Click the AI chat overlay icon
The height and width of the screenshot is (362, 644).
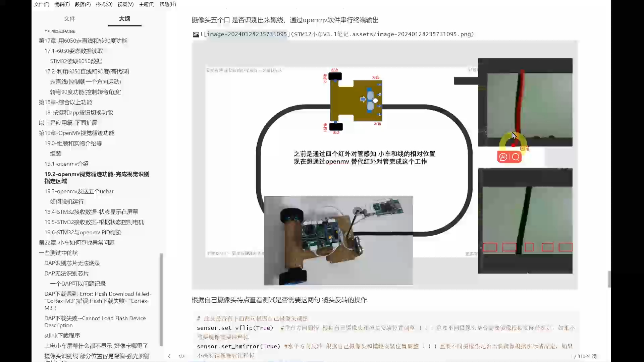pos(503,157)
